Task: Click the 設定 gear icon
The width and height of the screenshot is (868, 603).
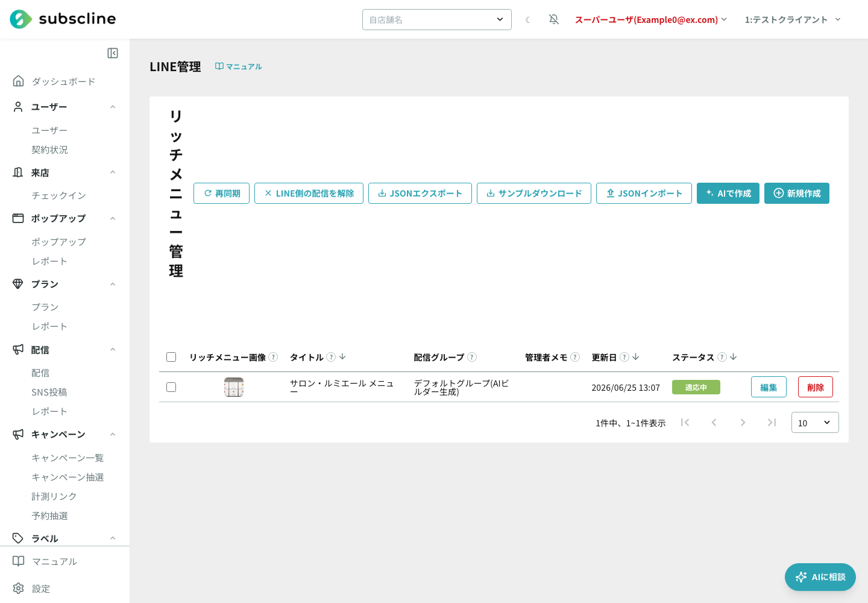Action: (19, 589)
